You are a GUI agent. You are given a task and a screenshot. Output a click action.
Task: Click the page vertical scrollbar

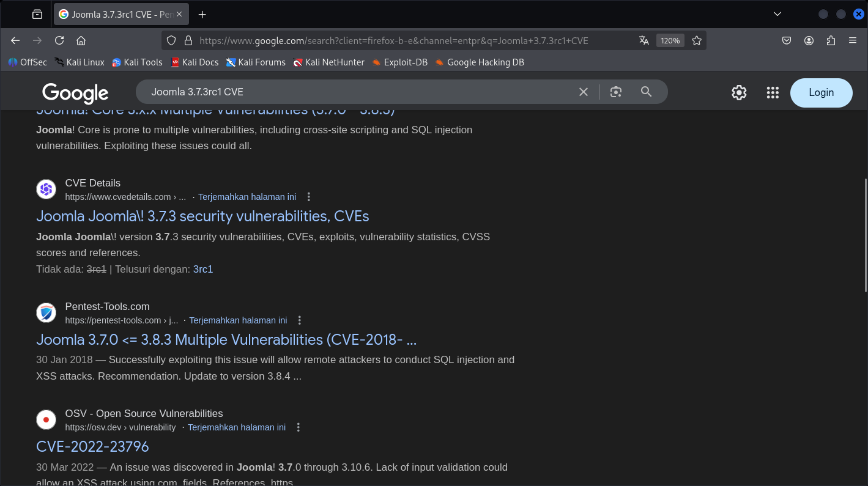865,235
